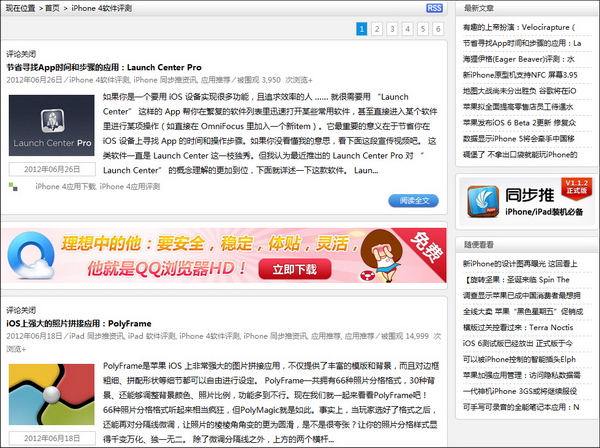Click the RSS feed icon

pyautogui.click(x=435, y=8)
